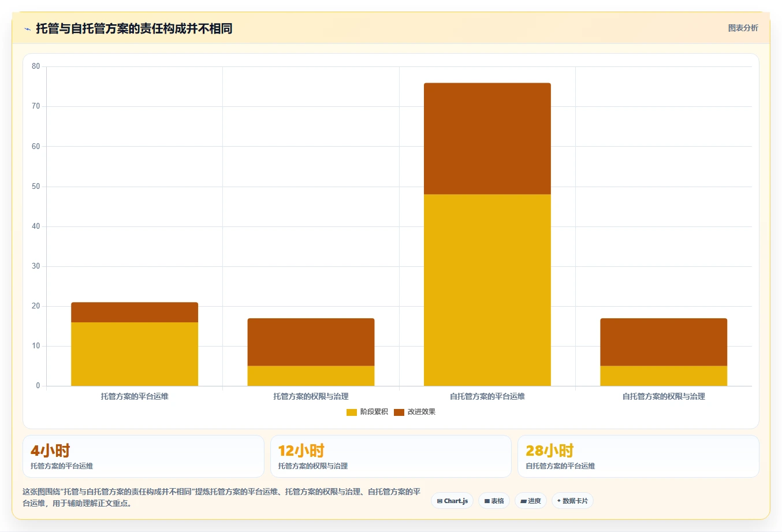Click the x-axis label 托管方案的平台运维

point(135,396)
